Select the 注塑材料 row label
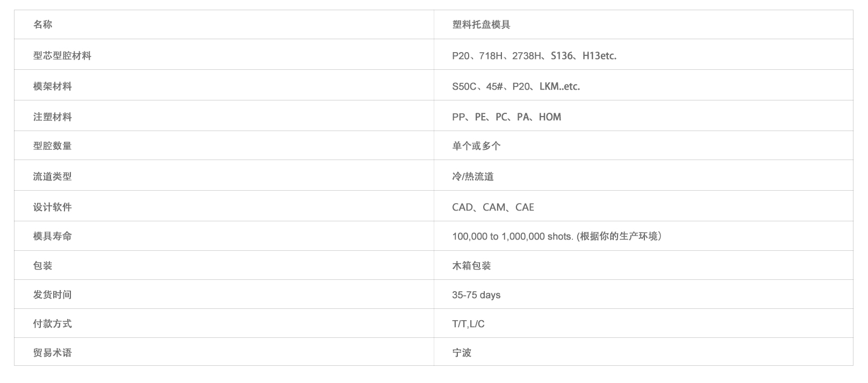The image size is (868, 383). [53, 117]
